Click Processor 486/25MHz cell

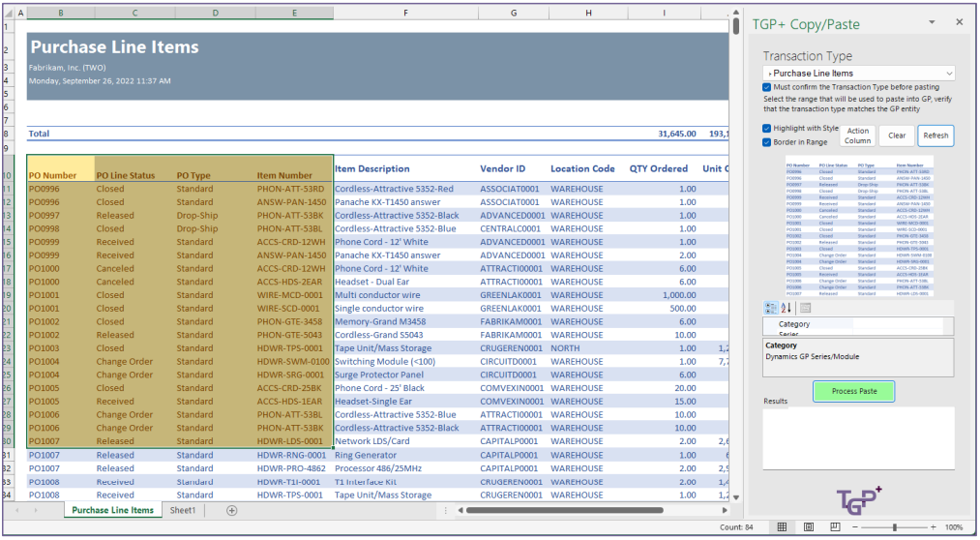click(405, 468)
